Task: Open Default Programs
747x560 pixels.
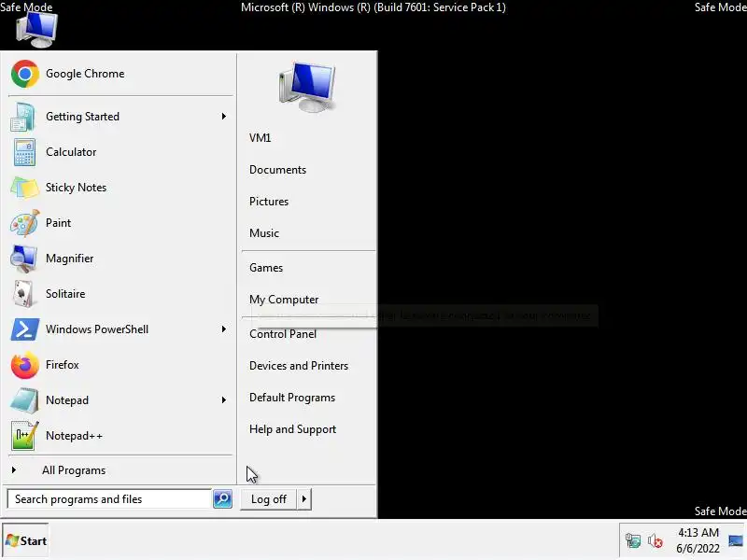Action: pyautogui.click(x=292, y=399)
